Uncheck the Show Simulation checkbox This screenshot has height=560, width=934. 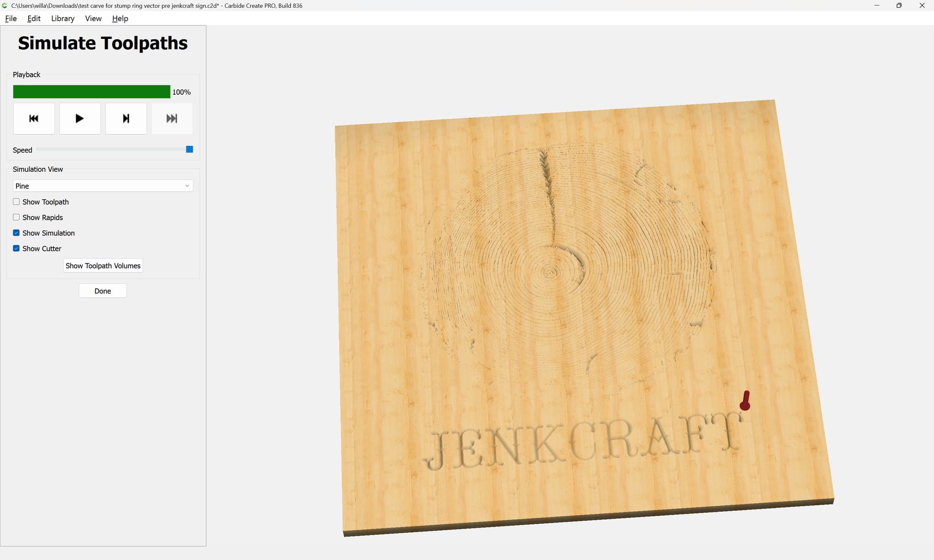(17, 233)
